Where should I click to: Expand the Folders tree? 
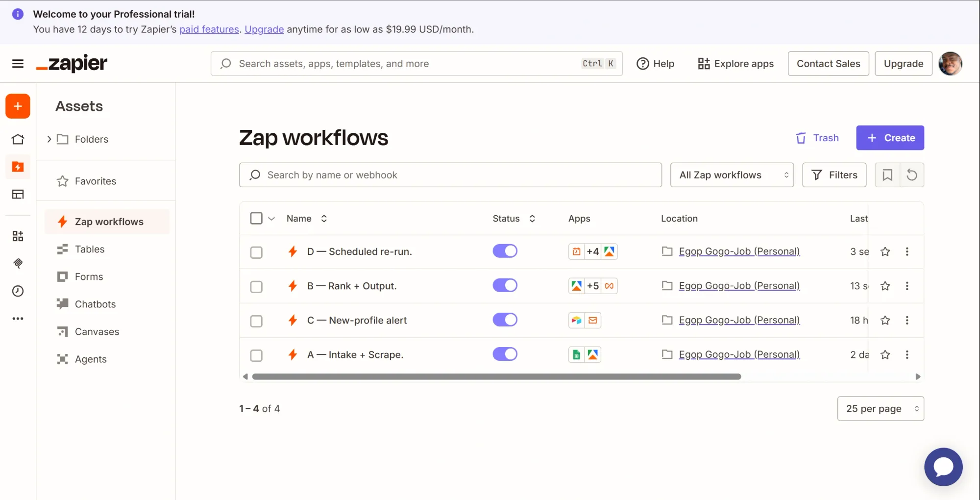[x=49, y=139]
